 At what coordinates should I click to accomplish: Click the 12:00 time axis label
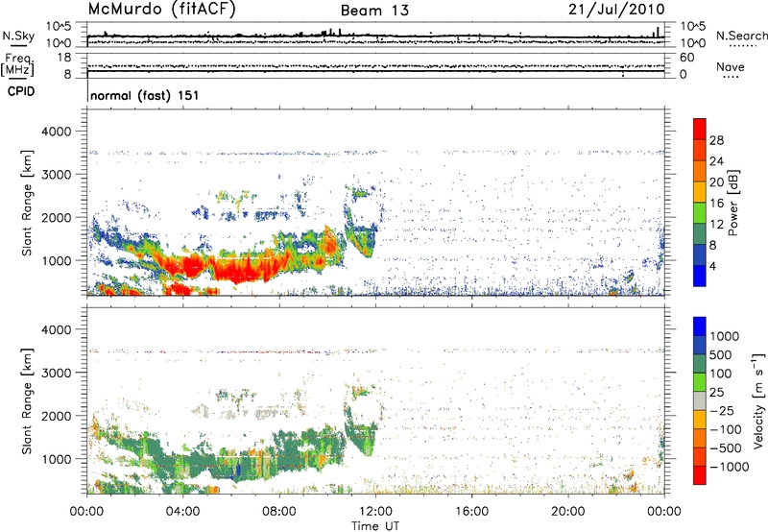pyautogui.click(x=375, y=512)
